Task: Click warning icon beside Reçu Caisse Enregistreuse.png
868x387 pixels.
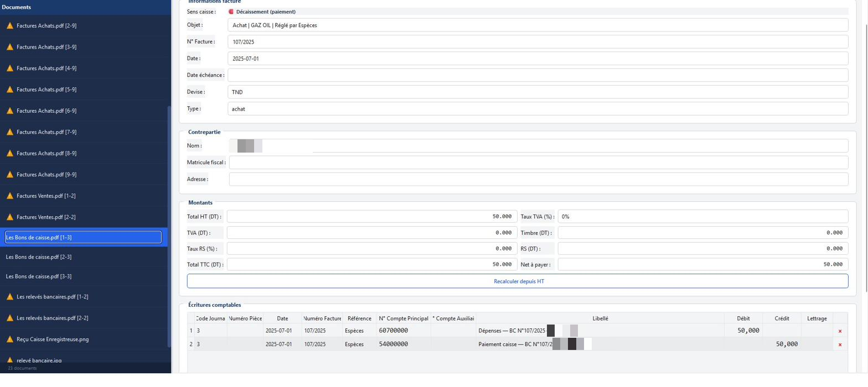Action: tap(9, 339)
